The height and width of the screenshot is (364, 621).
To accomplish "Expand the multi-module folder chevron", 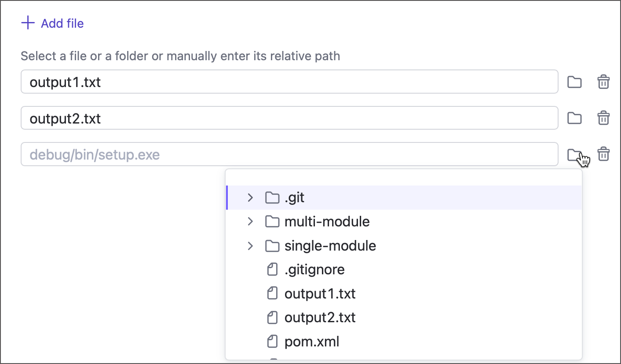I will (x=250, y=222).
